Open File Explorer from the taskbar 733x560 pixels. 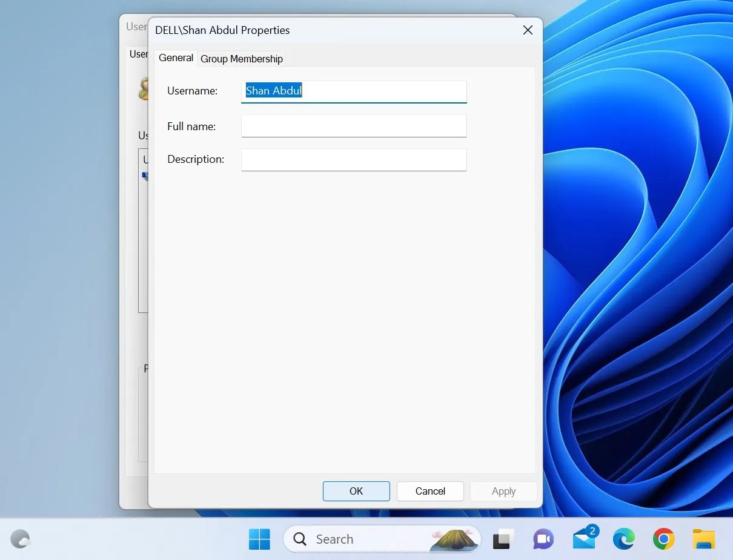703,539
